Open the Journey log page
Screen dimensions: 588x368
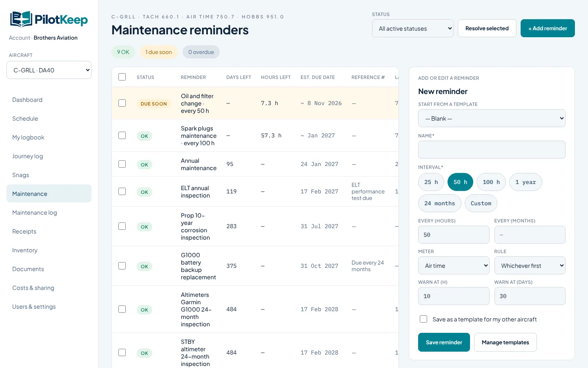(x=49, y=156)
